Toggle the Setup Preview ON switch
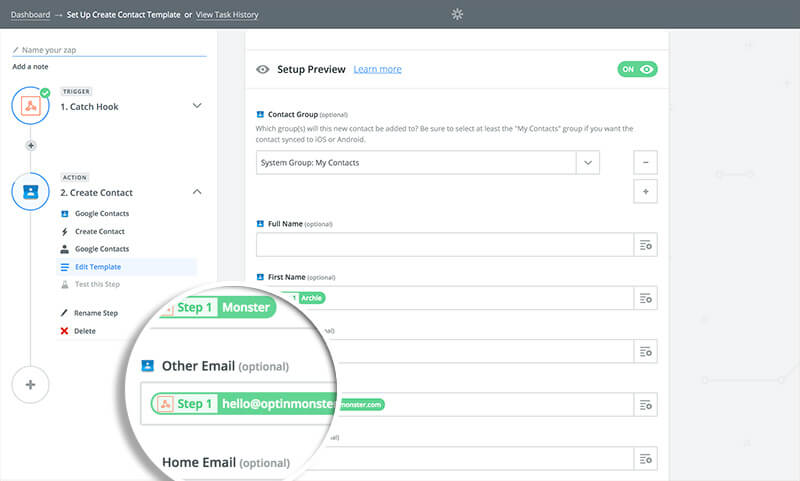 click(637, 69)
